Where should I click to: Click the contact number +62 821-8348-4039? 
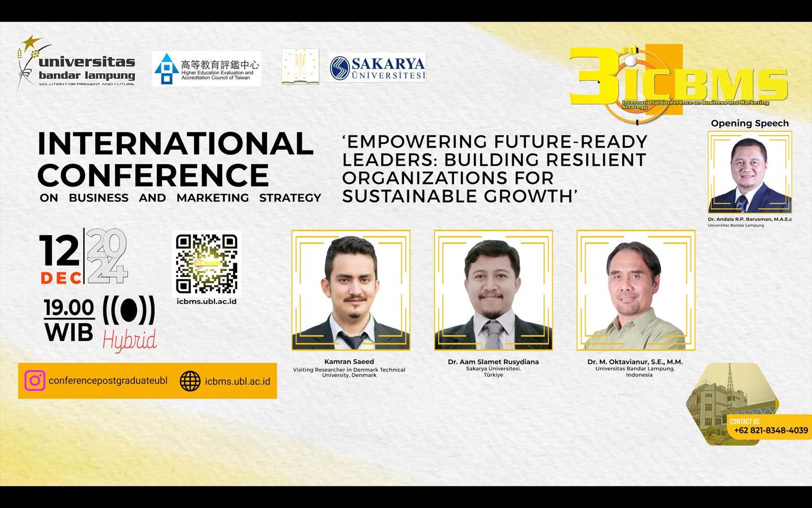coord(771,430)
